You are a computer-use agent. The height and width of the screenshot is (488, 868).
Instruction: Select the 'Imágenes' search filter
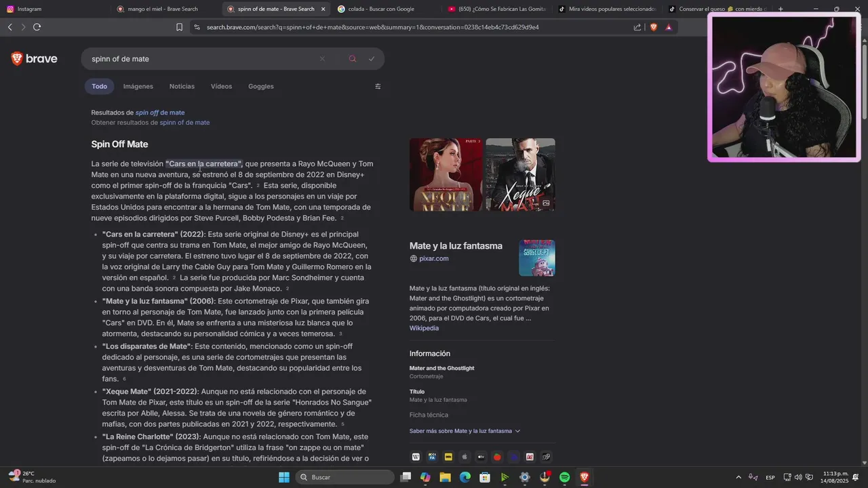coord(138,86)
